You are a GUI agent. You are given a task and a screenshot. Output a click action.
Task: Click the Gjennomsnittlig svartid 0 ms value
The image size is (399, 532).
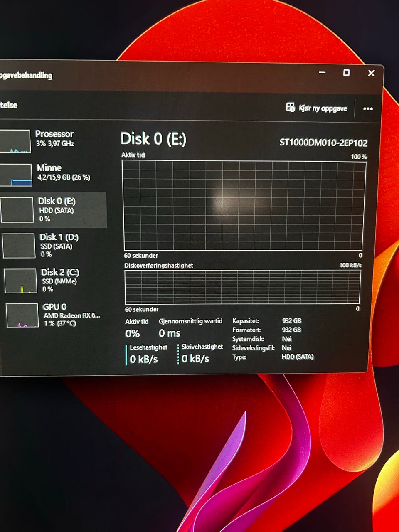tap(170, 333)
